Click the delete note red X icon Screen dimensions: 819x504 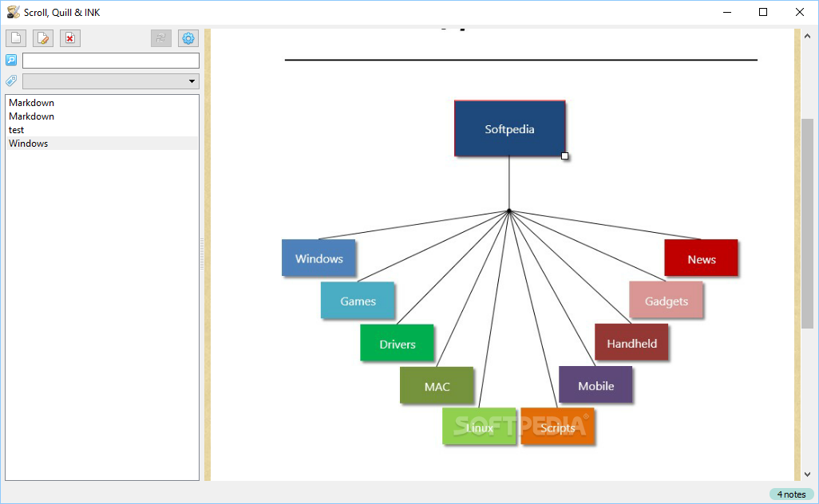(70, 38)
